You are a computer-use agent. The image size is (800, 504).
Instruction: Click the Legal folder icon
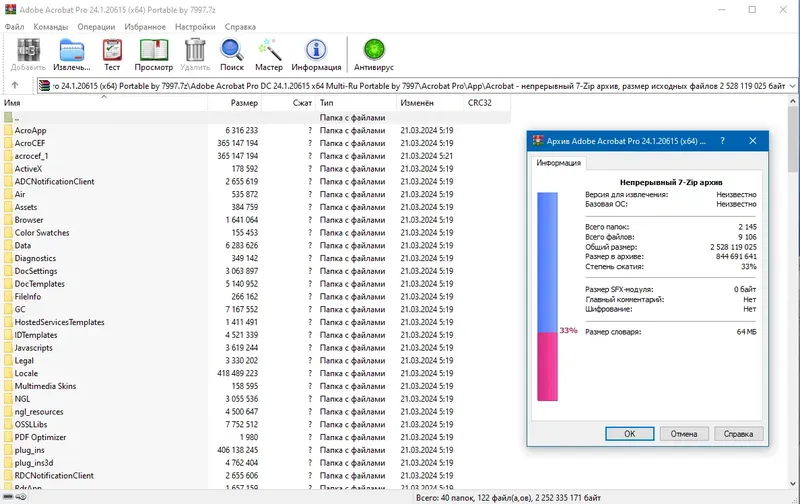[8, 360]
